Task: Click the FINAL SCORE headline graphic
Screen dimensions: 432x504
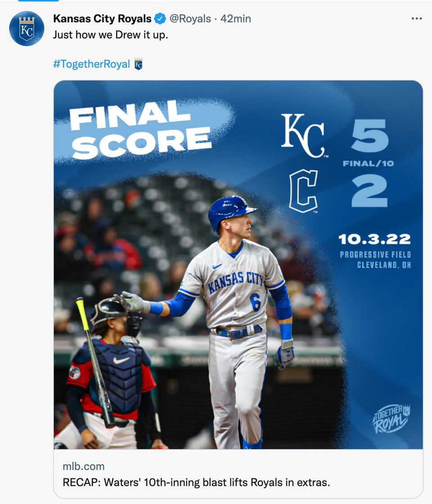Action: pyautogui.click(x=140, y=130)
